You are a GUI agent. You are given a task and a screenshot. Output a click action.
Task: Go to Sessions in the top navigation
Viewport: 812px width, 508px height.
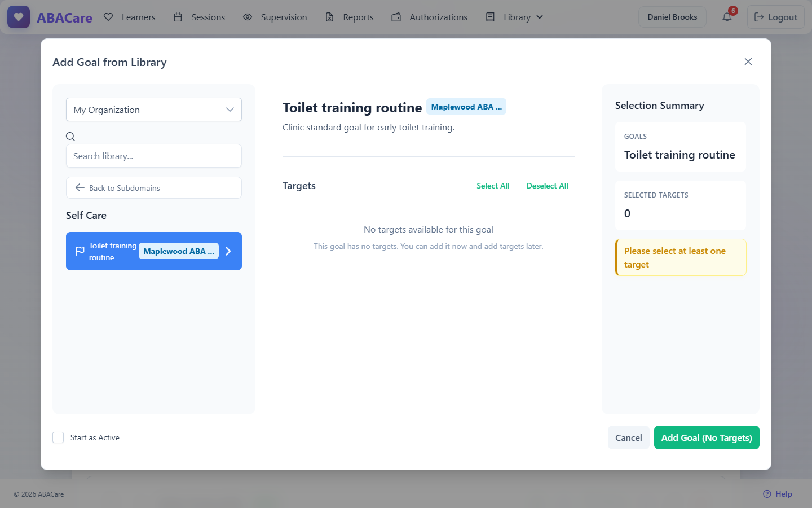pyautogui.click(x=199, y=17)
